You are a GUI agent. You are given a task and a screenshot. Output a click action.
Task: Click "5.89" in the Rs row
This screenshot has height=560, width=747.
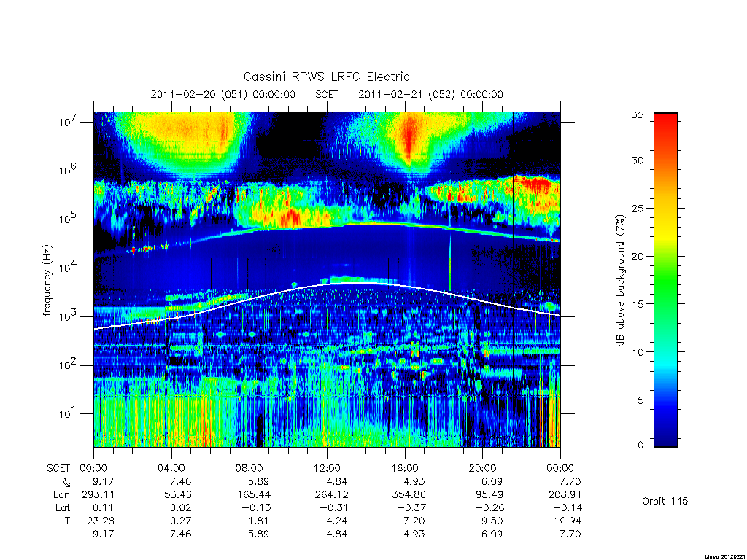click(259, 481)
